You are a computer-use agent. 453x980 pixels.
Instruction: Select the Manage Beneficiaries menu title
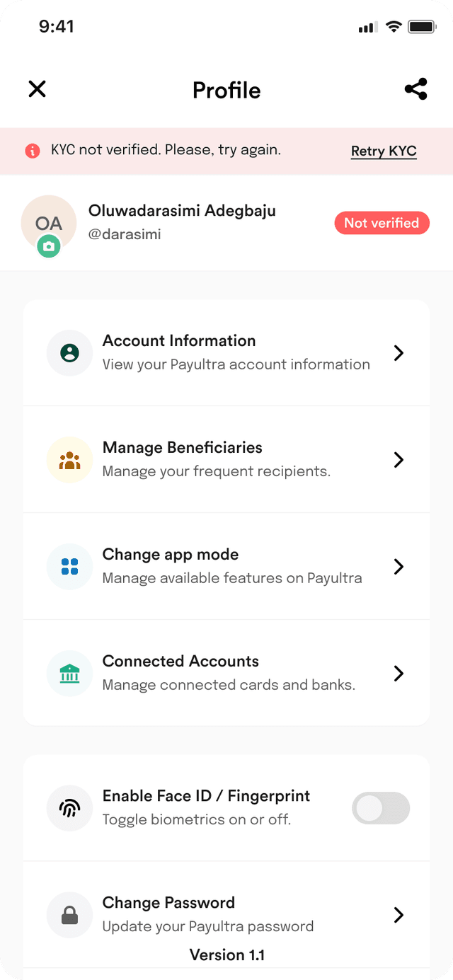tap(183, 448)
